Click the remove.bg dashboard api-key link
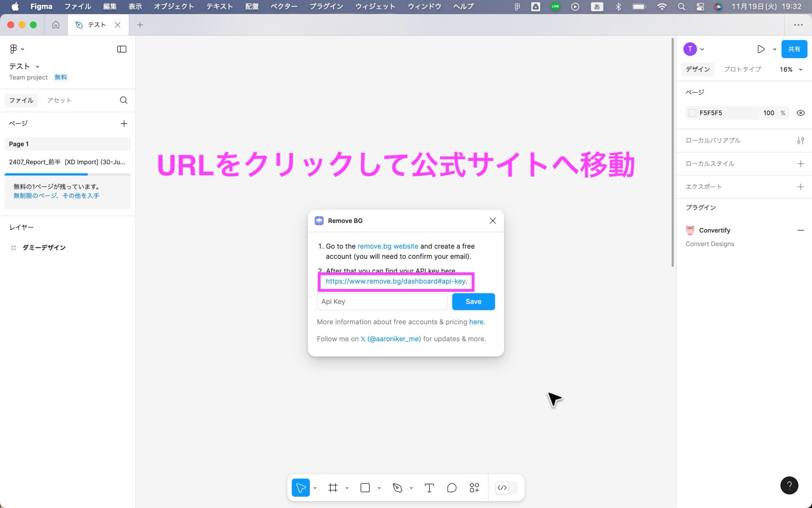Viewport: 812px width, 508px height. click(395, 281)
